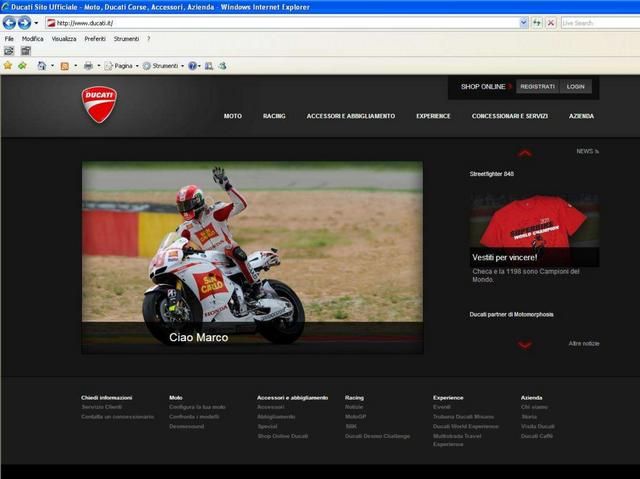Open the File menu

(9, 39)
